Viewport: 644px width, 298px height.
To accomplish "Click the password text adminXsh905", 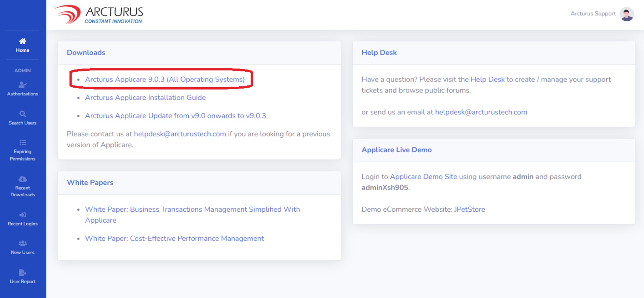I will [385, 187].
